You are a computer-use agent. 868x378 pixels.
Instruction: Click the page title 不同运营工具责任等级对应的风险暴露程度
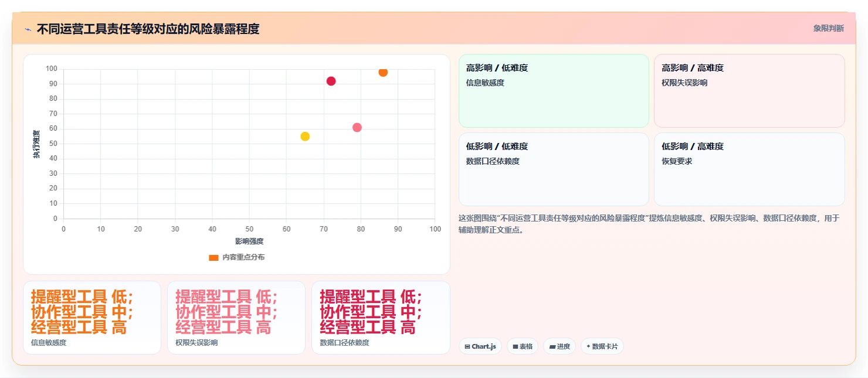click(x=148, y=29)
